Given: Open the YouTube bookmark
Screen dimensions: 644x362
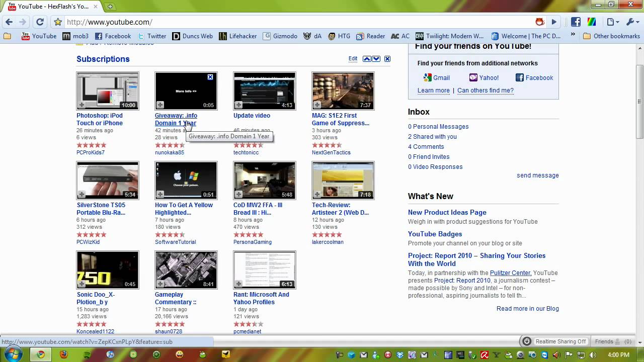Looking at the screenshot, I should pyautogui.click(x=39, y=36).
